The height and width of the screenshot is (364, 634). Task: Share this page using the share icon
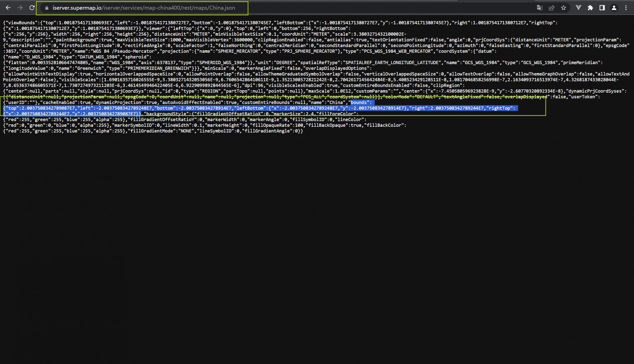(x=552, y=8)
